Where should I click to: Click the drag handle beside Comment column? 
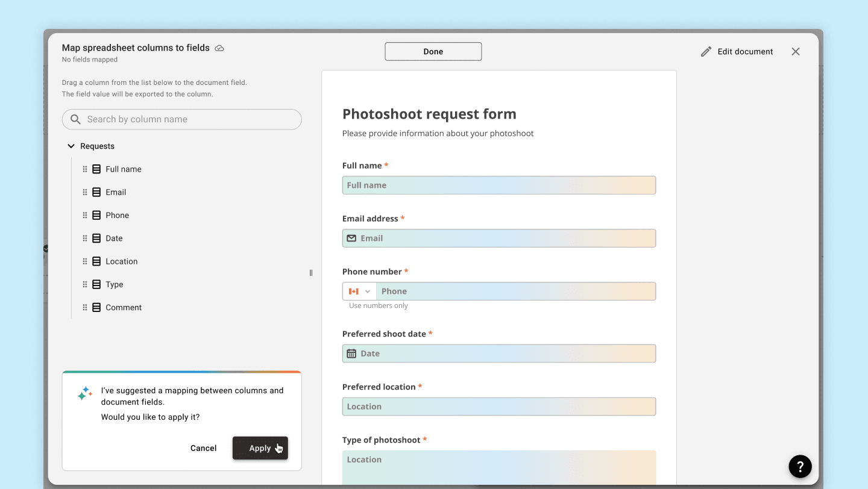[85, 307]
